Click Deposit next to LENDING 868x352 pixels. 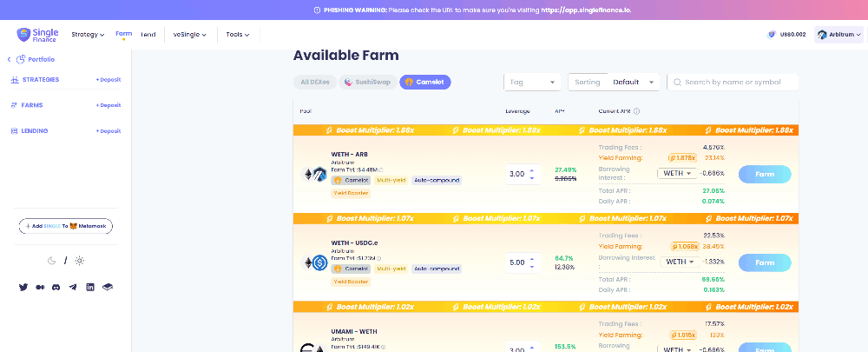pos(108,131)
